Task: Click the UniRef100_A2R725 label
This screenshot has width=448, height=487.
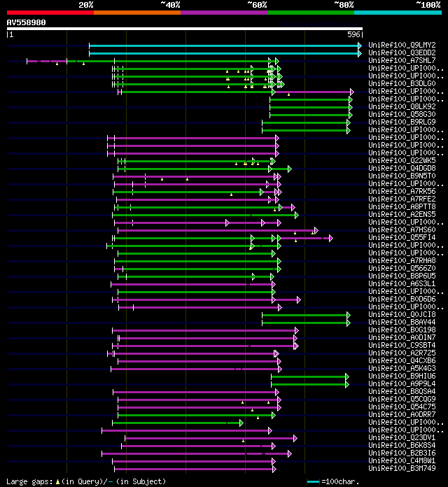Action: point(402,353)
